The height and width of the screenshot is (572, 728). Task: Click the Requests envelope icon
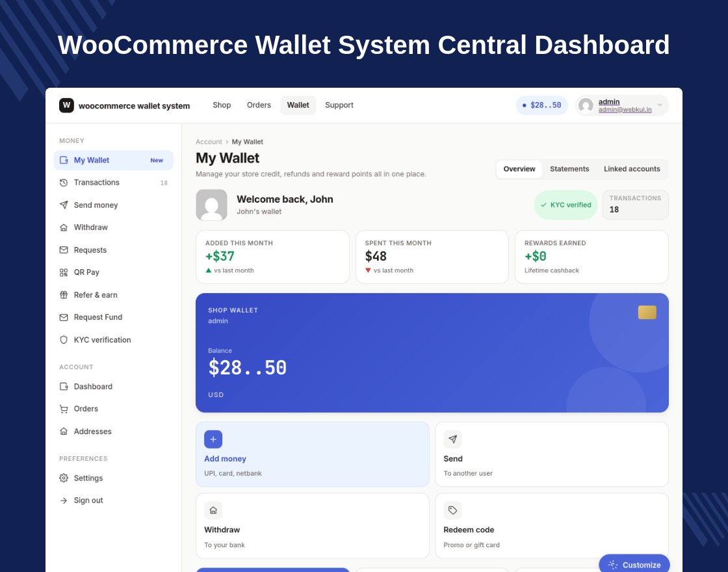[x=64, y=250]
